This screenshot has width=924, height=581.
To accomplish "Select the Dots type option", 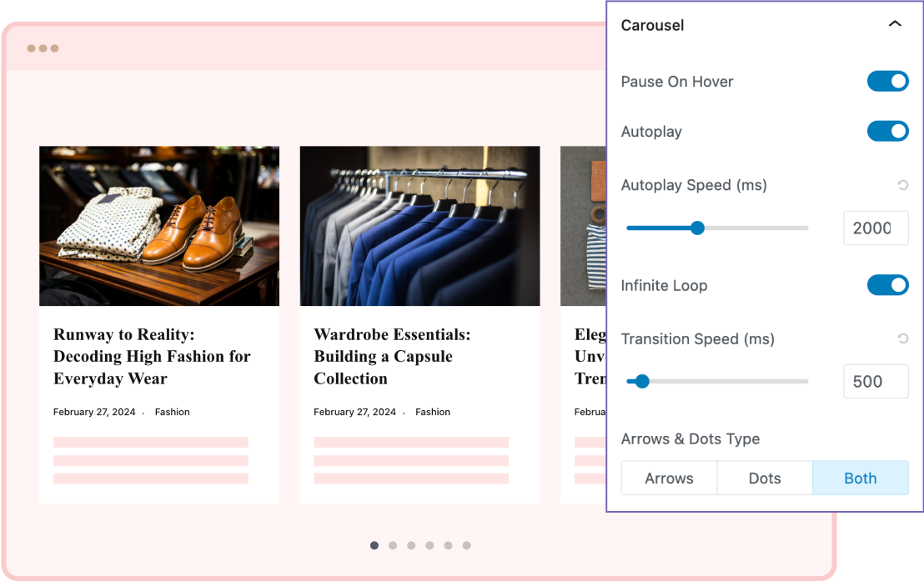I will click(765, 478).
